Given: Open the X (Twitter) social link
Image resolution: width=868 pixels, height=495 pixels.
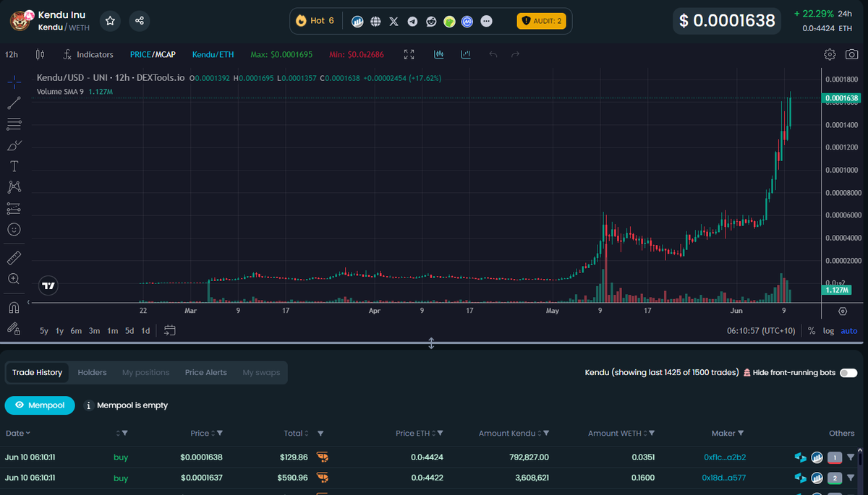Looking at the screenshot, I should [x=393, y=22].
